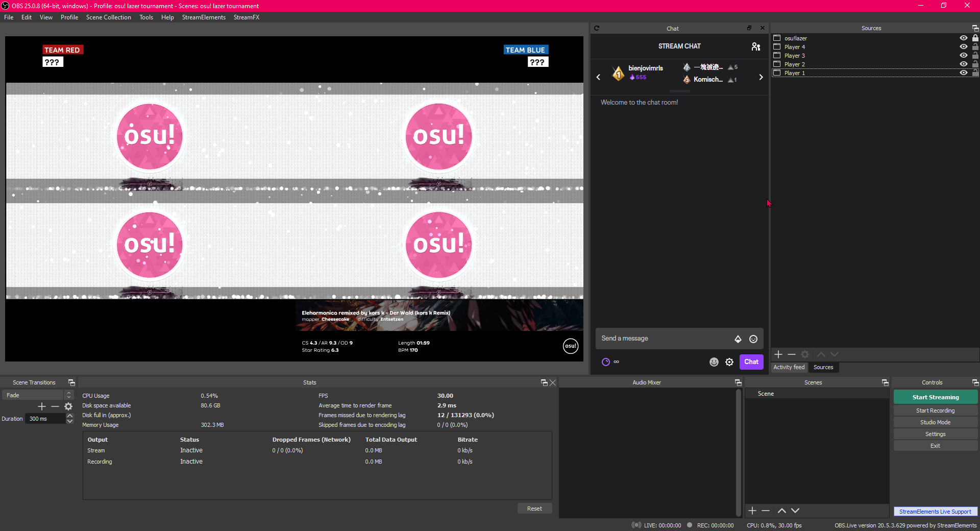Remove the selected scene

pos(766,511)
